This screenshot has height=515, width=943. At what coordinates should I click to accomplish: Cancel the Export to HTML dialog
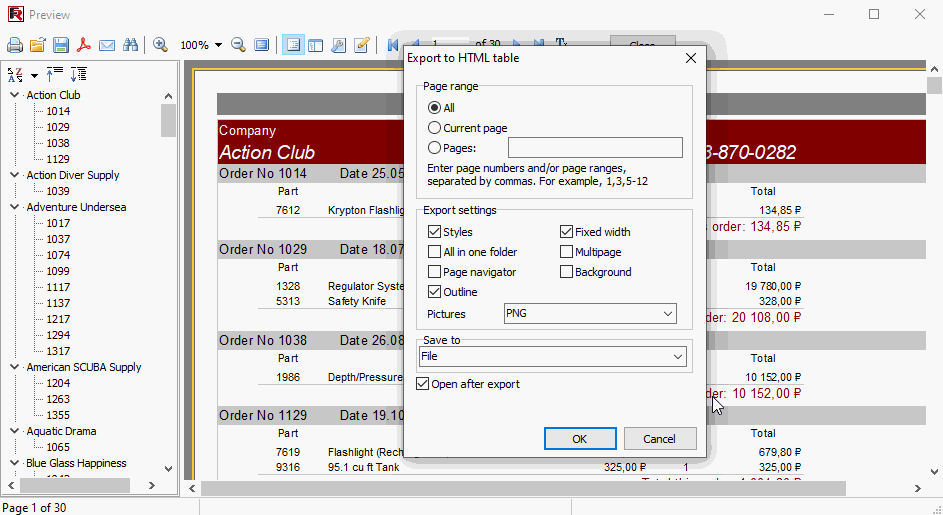pyautogui.click(x=660, y=439)
